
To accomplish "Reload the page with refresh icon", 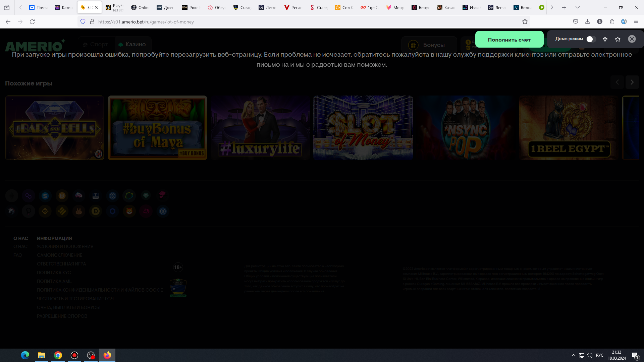I will click(x=32, y=22).
